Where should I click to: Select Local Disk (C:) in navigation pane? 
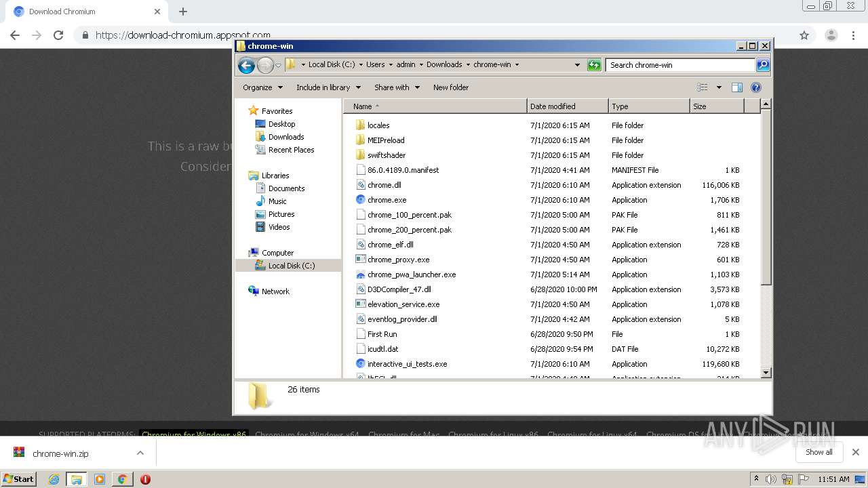292,266
